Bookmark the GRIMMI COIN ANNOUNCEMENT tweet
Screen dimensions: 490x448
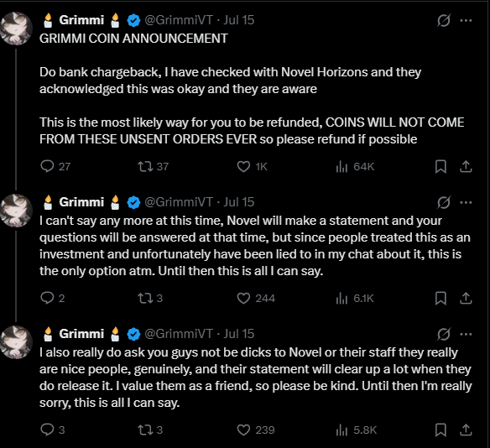(440, 166)
